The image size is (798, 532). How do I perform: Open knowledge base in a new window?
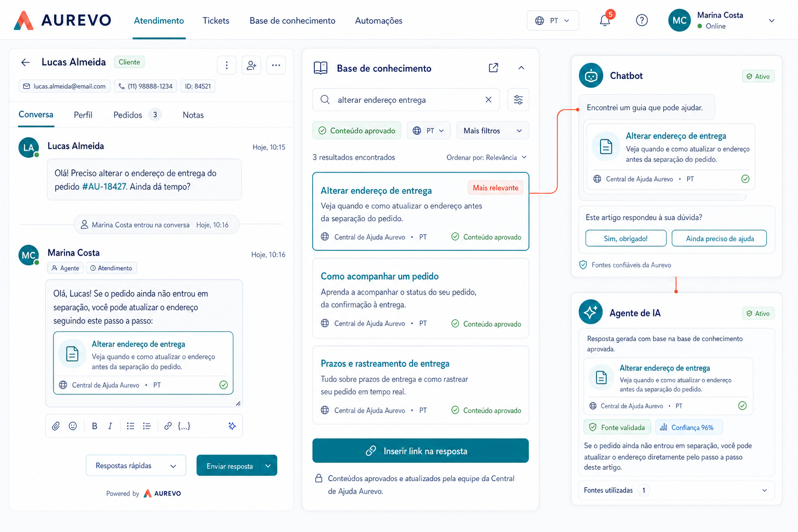[494, 68]
